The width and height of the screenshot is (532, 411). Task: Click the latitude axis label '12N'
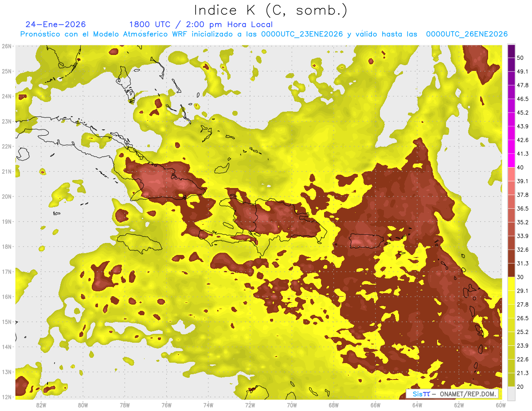coord(7,397)
